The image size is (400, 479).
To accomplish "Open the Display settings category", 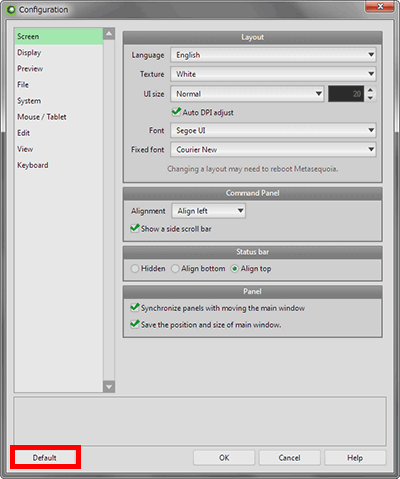I will pyautogui.click(x=29, y=53).
